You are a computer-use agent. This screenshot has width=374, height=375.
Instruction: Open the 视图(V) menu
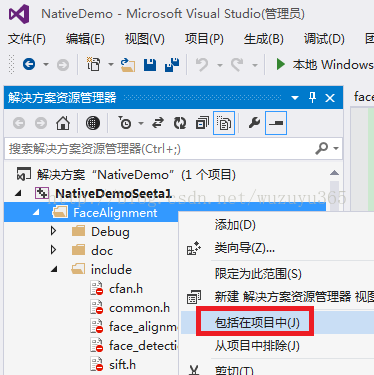(145, 39)
